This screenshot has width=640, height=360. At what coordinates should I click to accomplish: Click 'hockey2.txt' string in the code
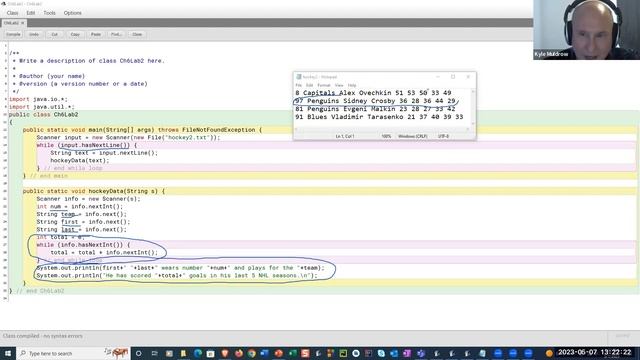pos(188,138)
